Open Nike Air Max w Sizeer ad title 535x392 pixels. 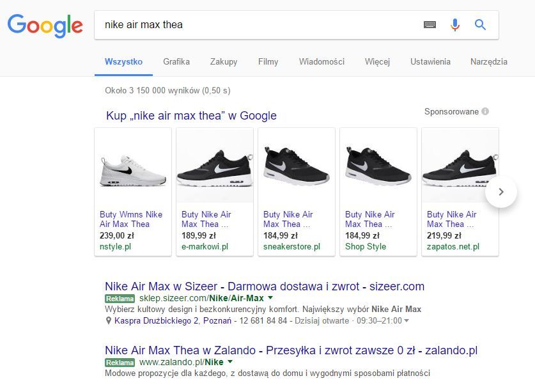[x=265, y=286]
